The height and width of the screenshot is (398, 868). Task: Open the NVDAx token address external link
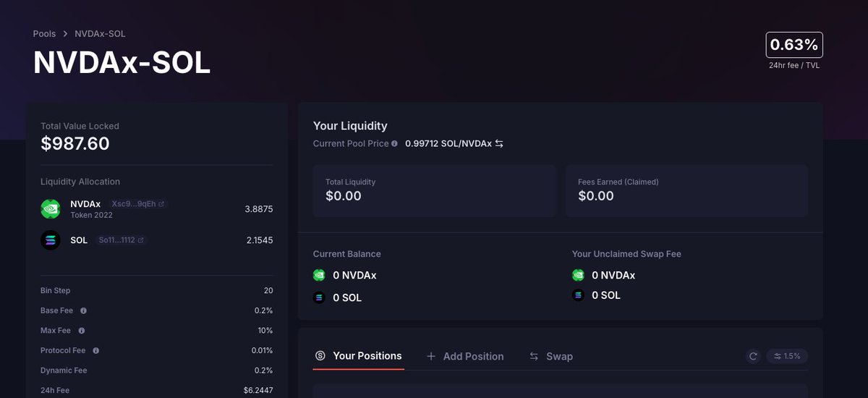[161, 204]
